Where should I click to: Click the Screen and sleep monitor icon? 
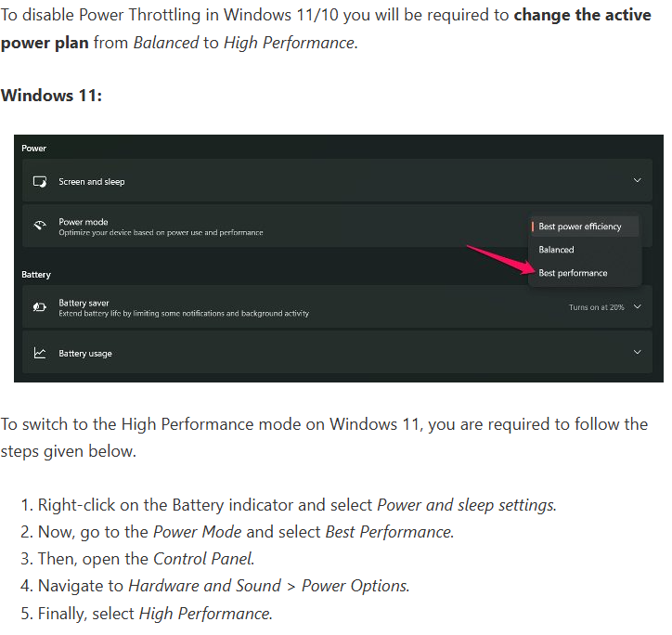(40, 181)
